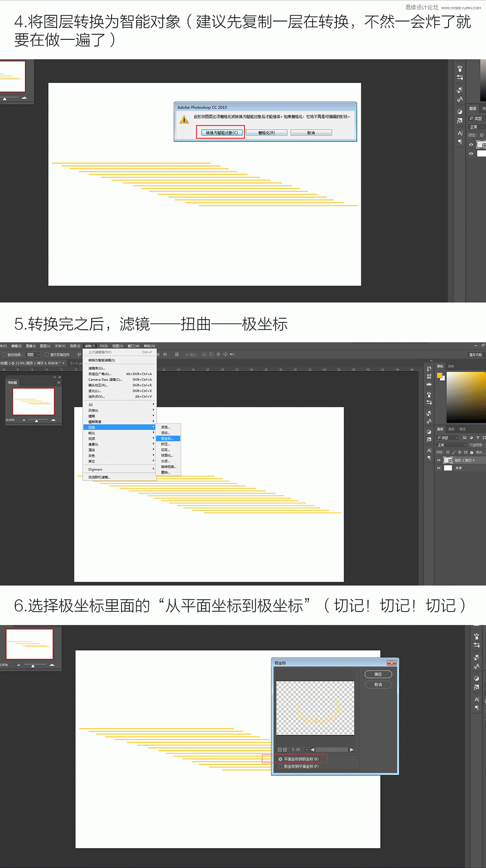Click navigator zoom-in mountain icon in step 5
This screenshot has width=486, height=868.
tap(53, 420)
